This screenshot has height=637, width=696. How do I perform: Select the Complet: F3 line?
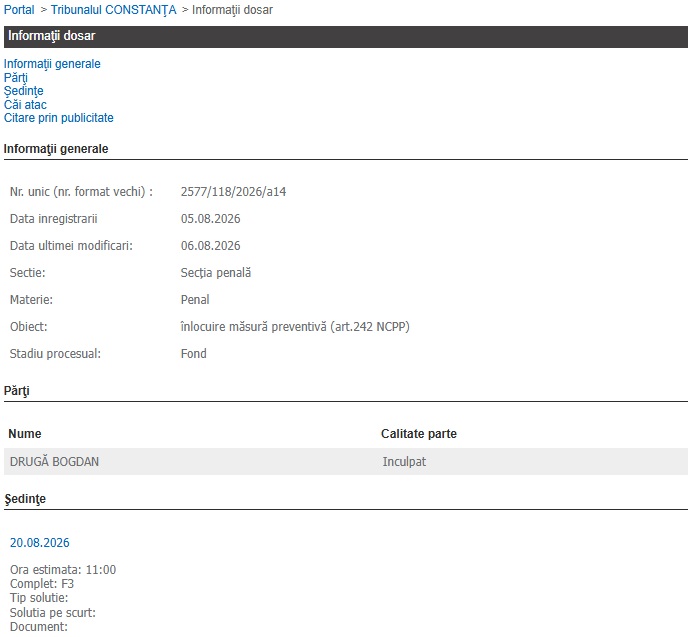coord(42,584)
